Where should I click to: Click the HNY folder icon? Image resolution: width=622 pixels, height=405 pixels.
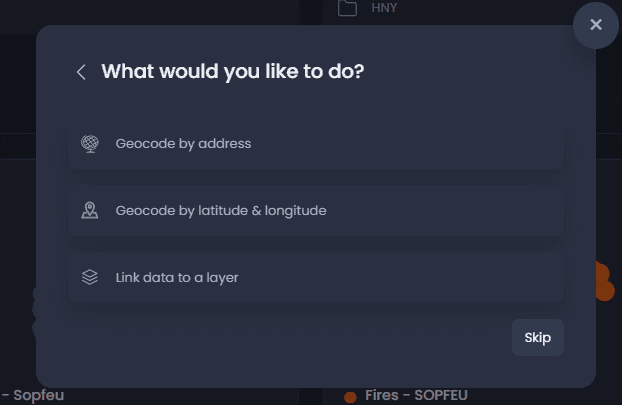click(347, 8)
